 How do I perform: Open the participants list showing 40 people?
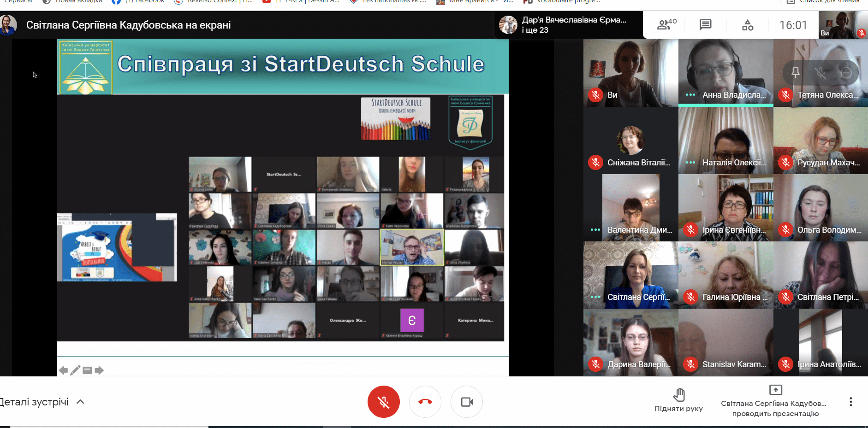click(666, 25)
